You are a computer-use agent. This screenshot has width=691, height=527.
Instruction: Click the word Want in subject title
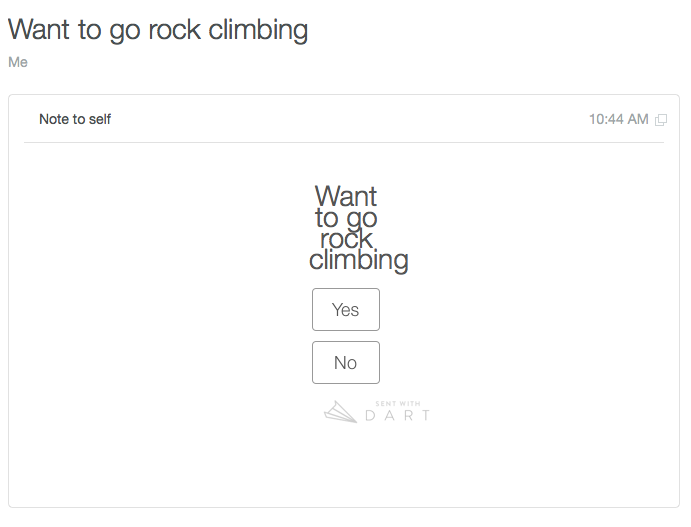point(39,30)
